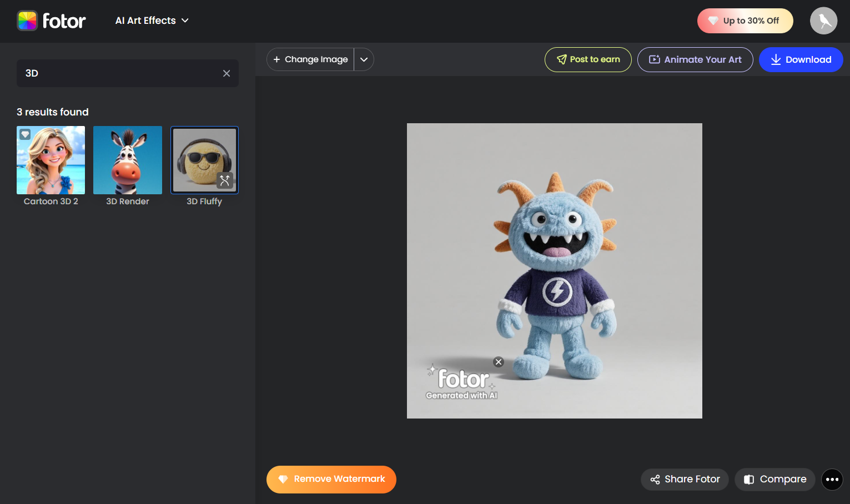The width and height of the screenshot is (850, 504).
Task: Open more options via the three-dot icon
Action: coord(832,479)
